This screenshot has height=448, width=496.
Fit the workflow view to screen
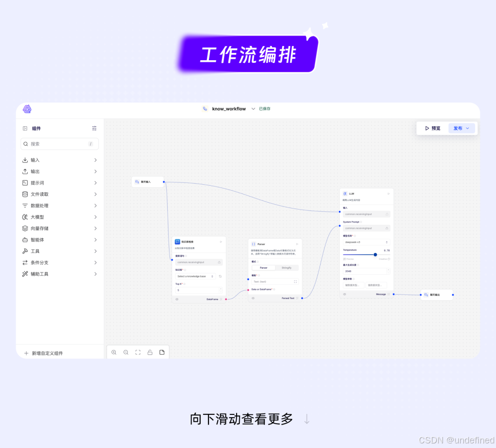pyautogui.click(x=138, y=352)
